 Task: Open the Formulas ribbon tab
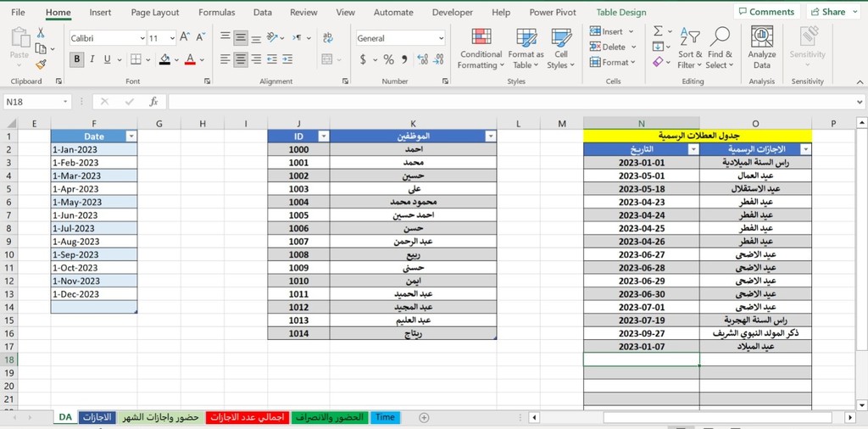click(x=216, y=12)
